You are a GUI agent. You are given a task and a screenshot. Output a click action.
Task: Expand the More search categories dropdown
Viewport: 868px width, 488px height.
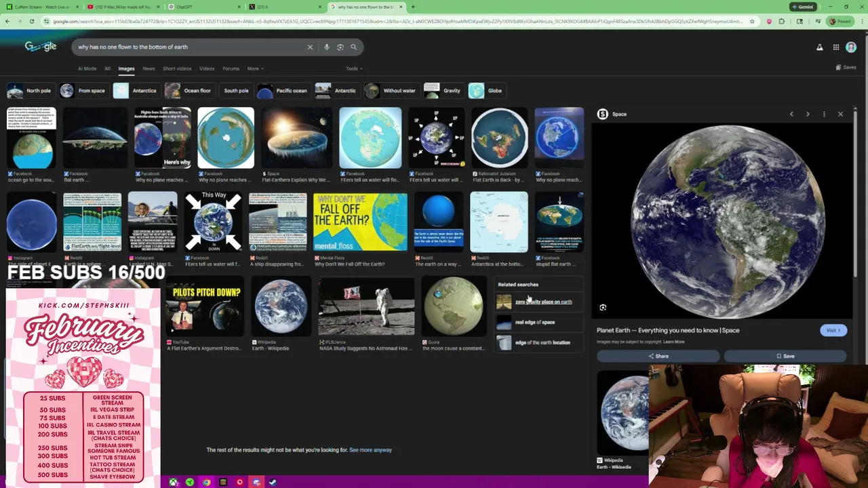click(x=255, y=68)
